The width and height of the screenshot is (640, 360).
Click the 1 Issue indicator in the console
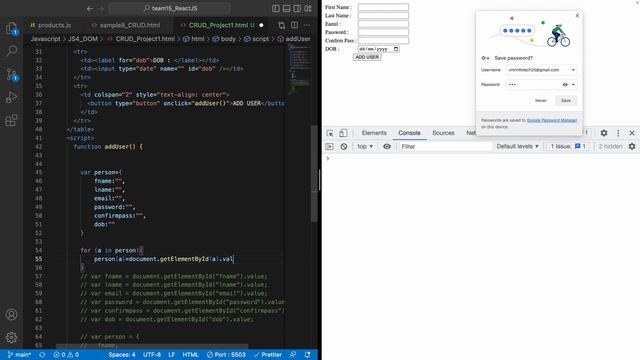pyautogui.click(x=568, y=146)
